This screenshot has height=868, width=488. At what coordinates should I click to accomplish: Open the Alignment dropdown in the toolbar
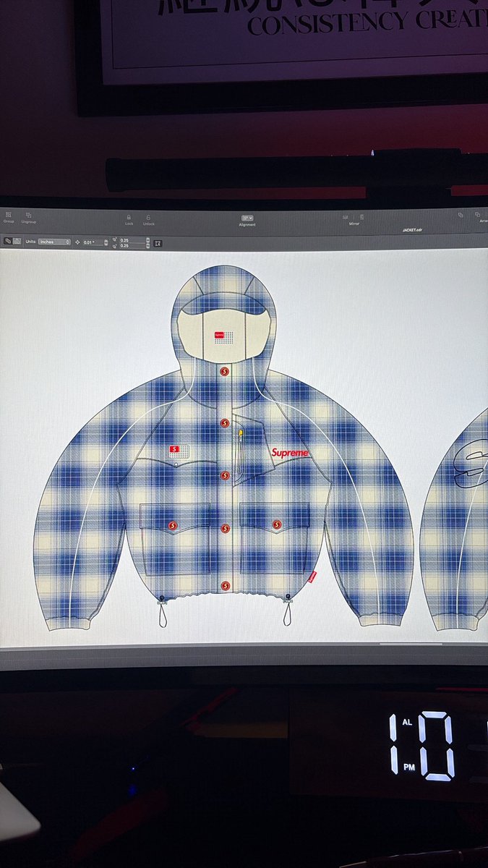pos(247,218)
